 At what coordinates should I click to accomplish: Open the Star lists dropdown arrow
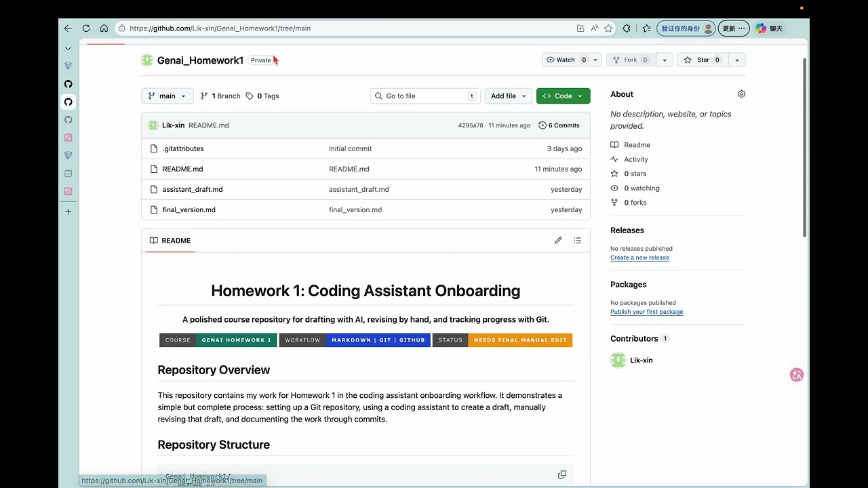click(737, 60)
